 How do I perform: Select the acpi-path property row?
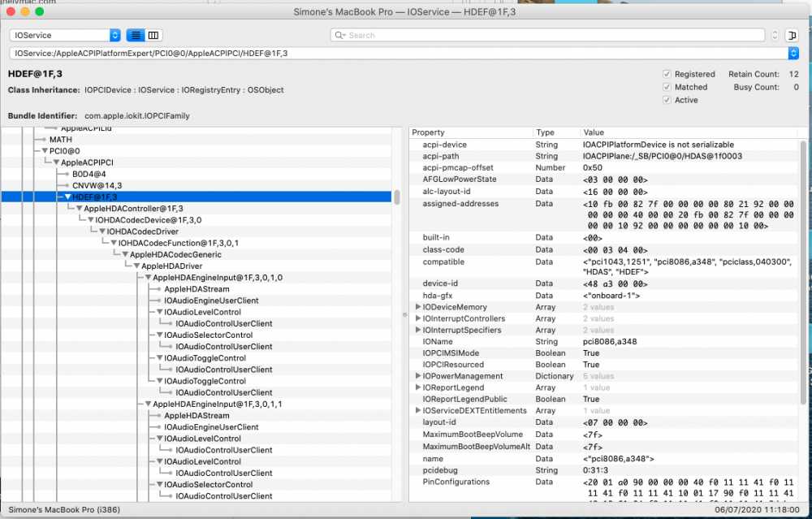[x=604, y=156]
